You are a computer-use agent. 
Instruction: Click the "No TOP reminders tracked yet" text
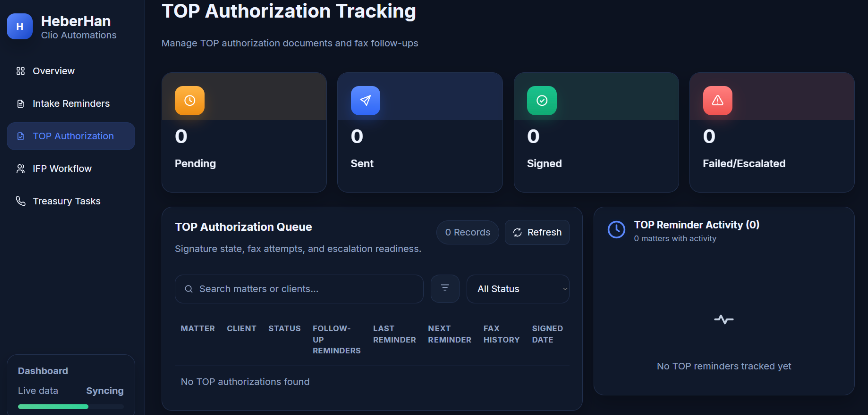pyautogui.click(x=724, y=366)
